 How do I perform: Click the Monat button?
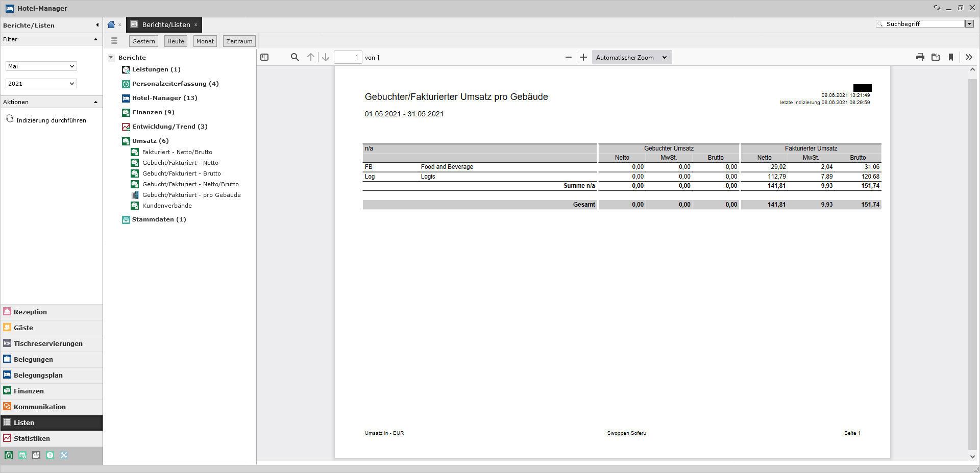205,41
